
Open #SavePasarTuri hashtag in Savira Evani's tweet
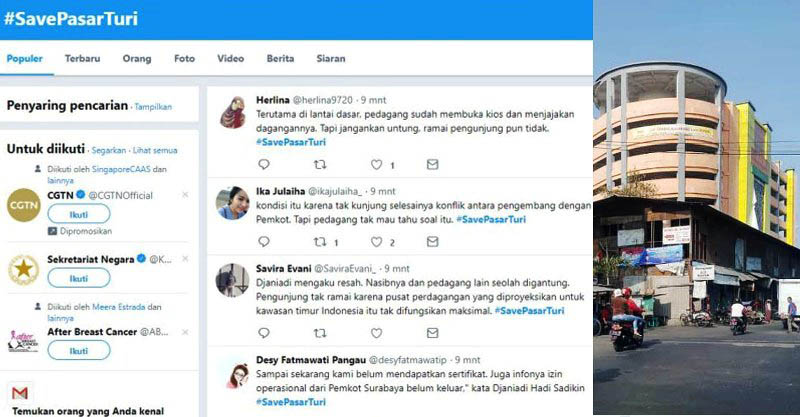pyautogui.click(x=530, y=310)
